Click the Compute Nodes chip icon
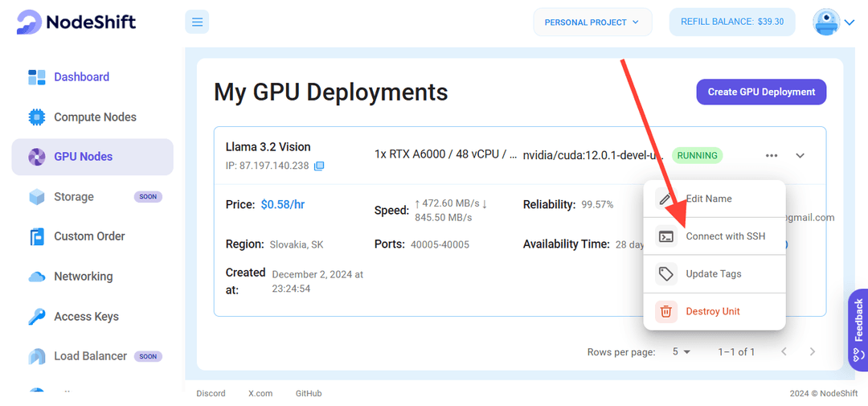The width and height of the screenshot is (868, 406). coord(36,117)
